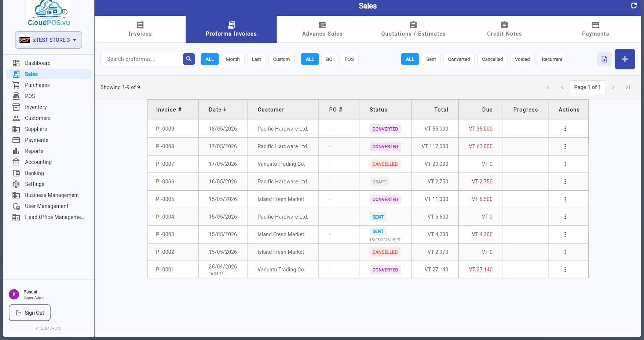Filter source by POS chip
Viewport: 644px width, 340px height.
click(349, 59)
